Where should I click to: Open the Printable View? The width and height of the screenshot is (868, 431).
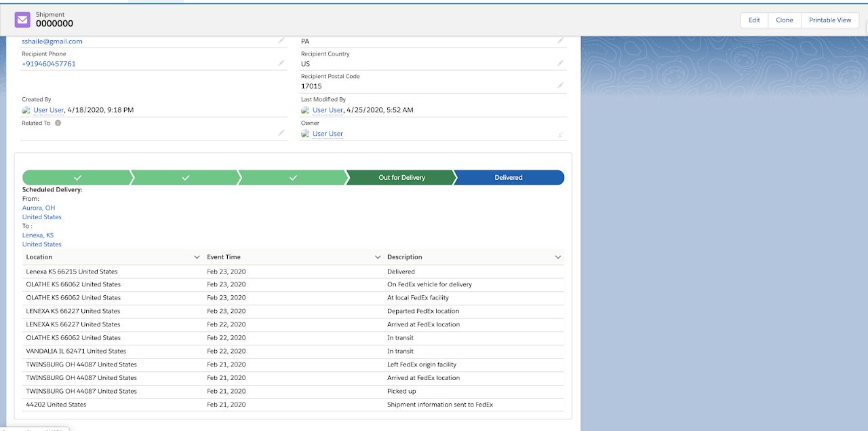click(830, 20)
